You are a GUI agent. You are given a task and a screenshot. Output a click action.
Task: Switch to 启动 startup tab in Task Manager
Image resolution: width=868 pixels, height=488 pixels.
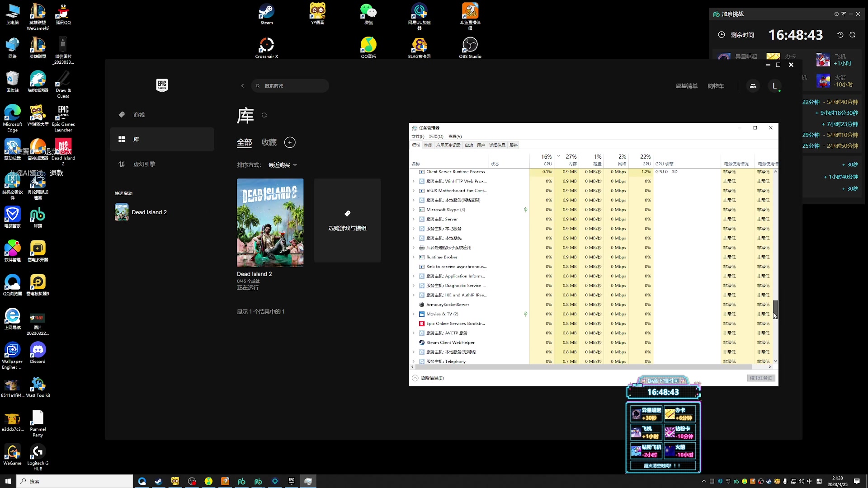[x=469, y=145]
